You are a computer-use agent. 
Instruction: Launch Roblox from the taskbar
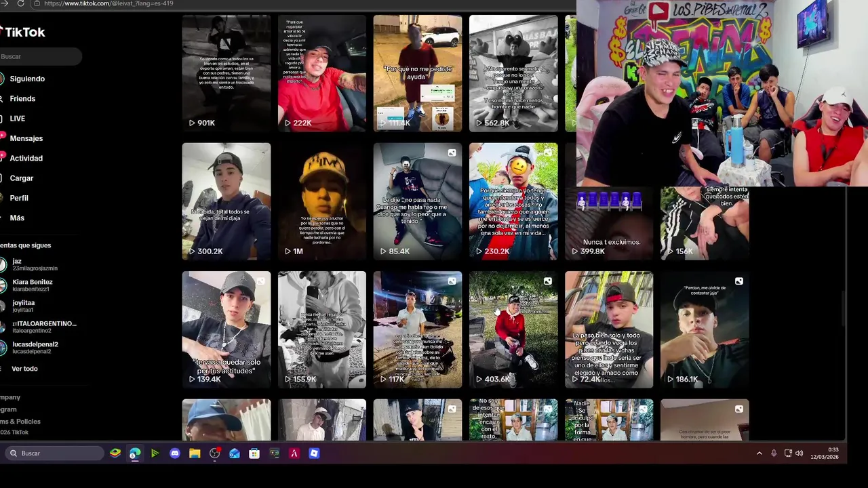click(x=314, y=453)
